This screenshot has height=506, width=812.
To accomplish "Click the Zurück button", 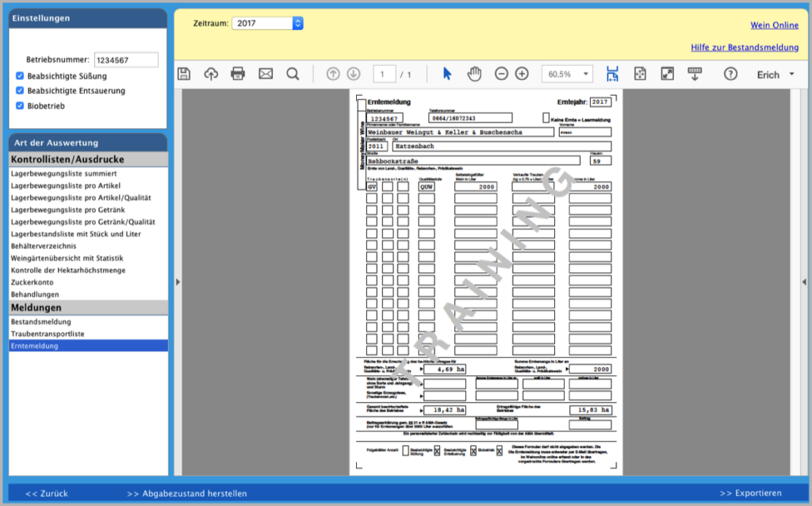I will pyautogui.click(x=47, y=493).
